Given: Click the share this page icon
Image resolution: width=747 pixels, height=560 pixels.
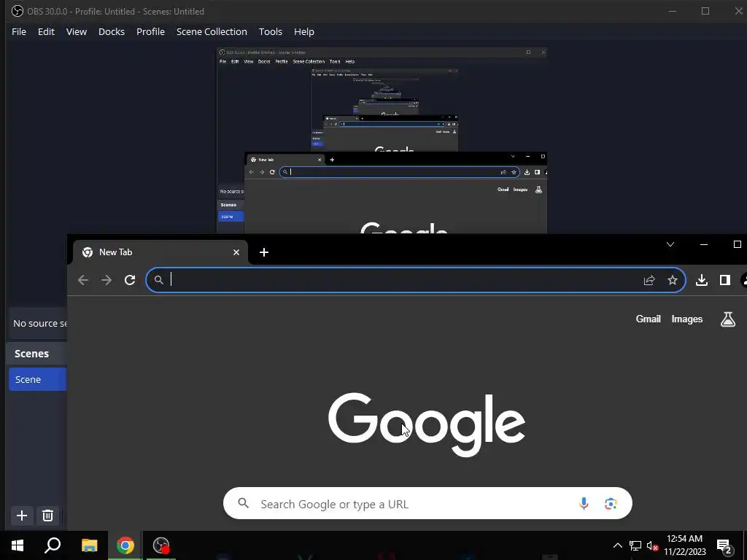Looking at the screenshot, I should click(649, 280).
